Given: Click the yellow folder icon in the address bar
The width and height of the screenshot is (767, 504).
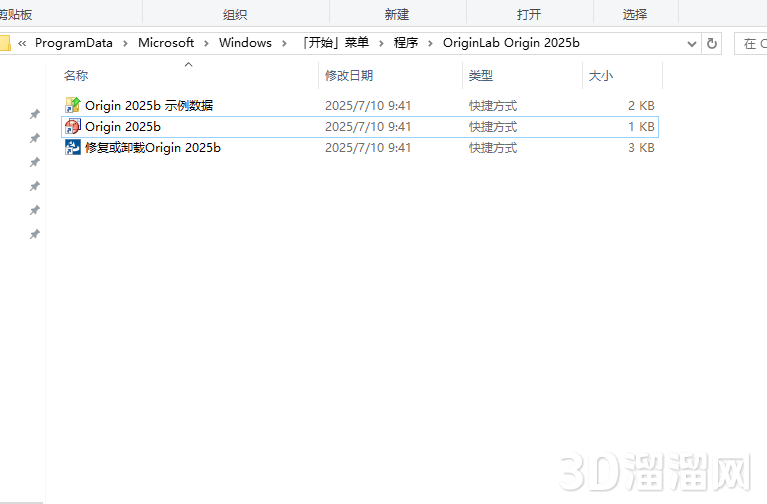Looking at the screenshot, I should (5, 43).
